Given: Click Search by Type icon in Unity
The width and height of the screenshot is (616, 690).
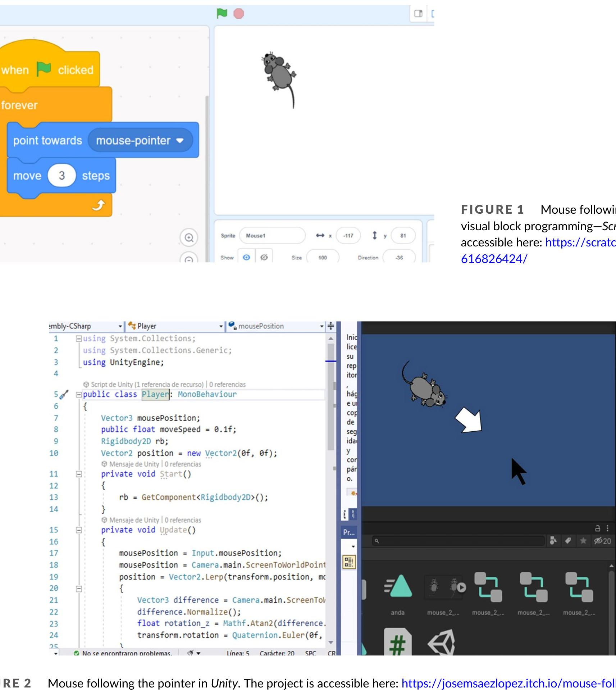Looking at the screenshot, I should tap(553, 540).
